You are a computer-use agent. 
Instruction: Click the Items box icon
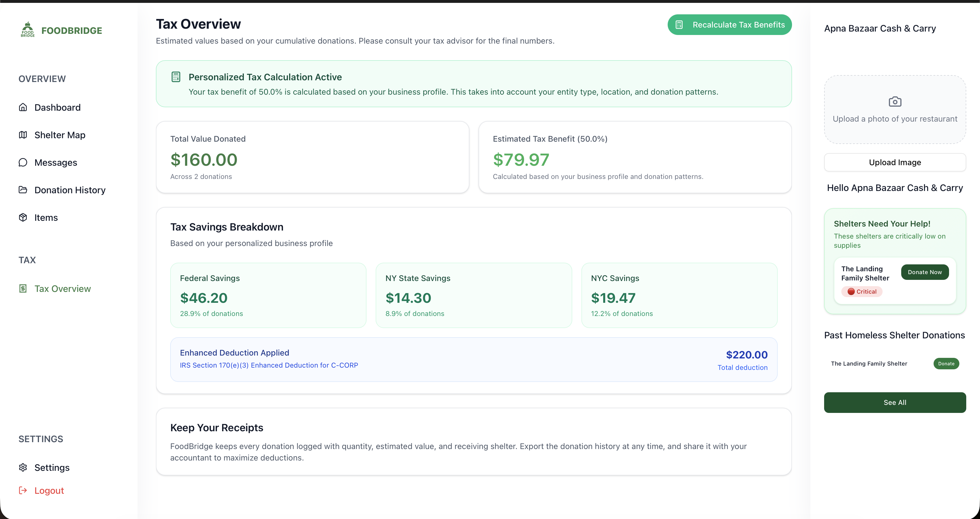coord(23,217)
